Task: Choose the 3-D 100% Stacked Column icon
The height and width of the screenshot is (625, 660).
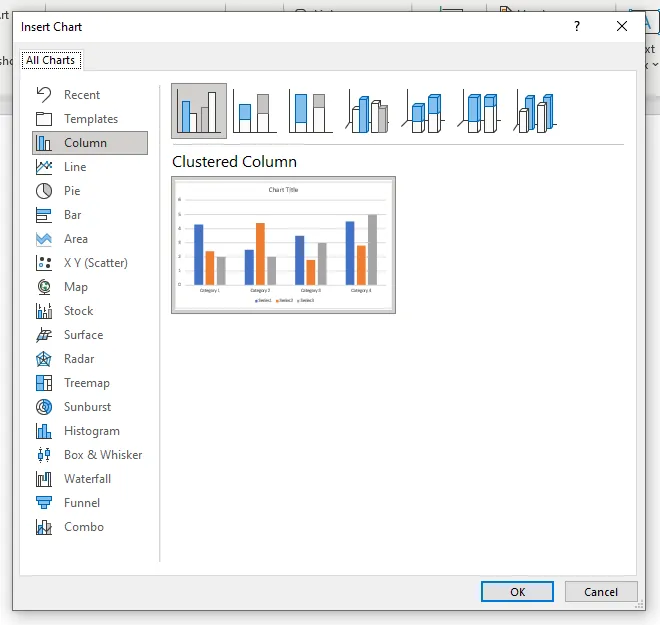Action: pyautogui.click(x=481, y=111)
